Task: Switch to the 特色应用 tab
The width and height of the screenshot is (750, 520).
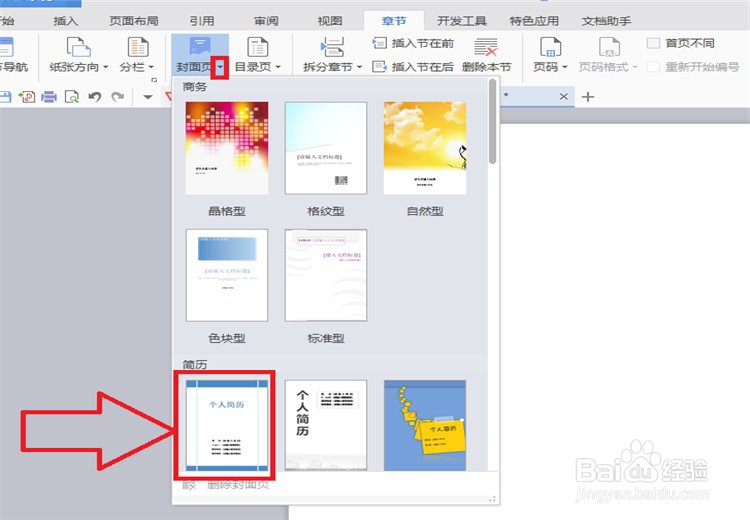Action: [534, 21]
